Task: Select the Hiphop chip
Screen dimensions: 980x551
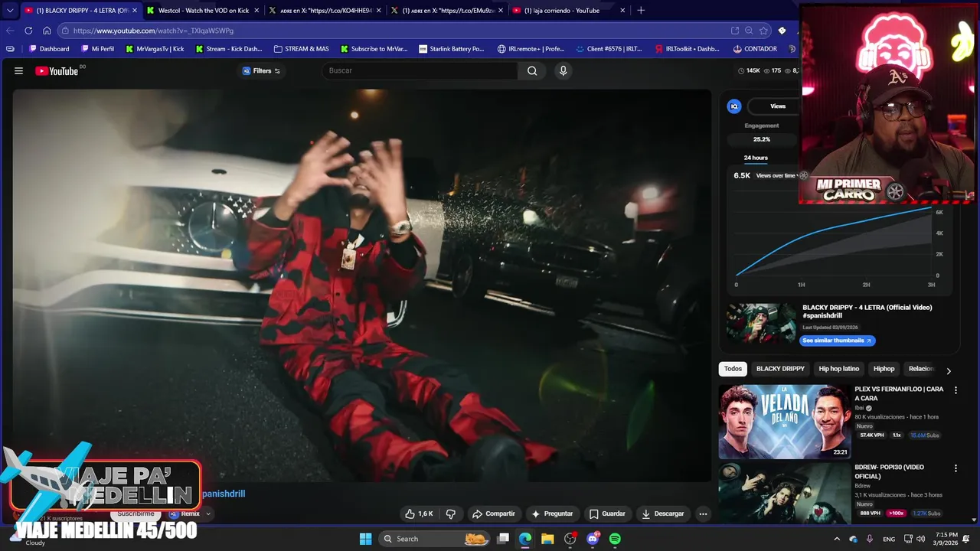Action: tap(884, 369)
